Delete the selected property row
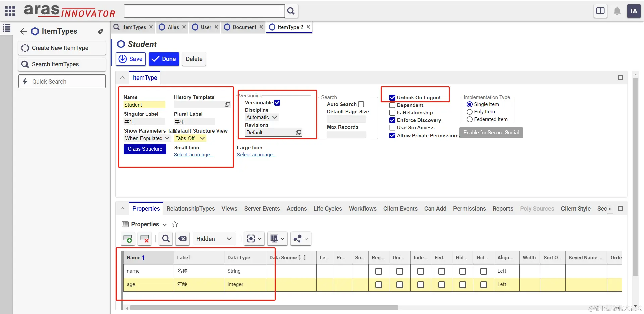 [x=145, y=239]
